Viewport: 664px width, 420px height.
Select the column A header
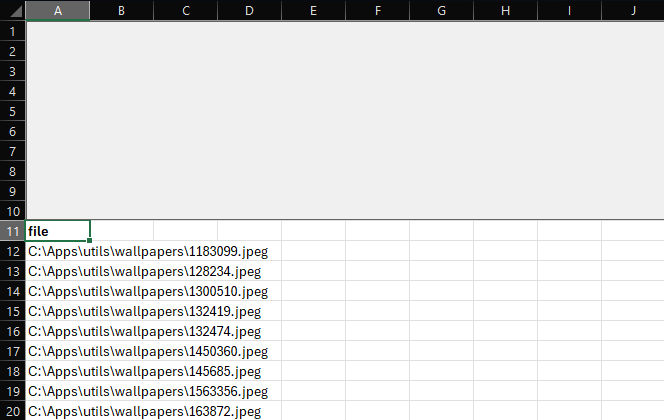pos(57,10)
